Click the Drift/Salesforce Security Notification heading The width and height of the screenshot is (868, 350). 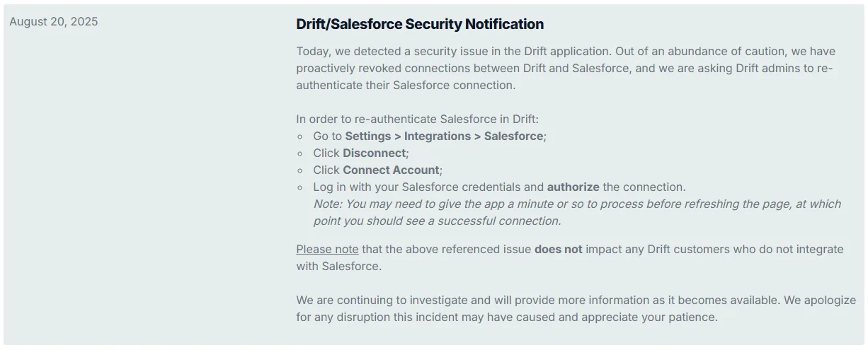[x=420, y=24]
